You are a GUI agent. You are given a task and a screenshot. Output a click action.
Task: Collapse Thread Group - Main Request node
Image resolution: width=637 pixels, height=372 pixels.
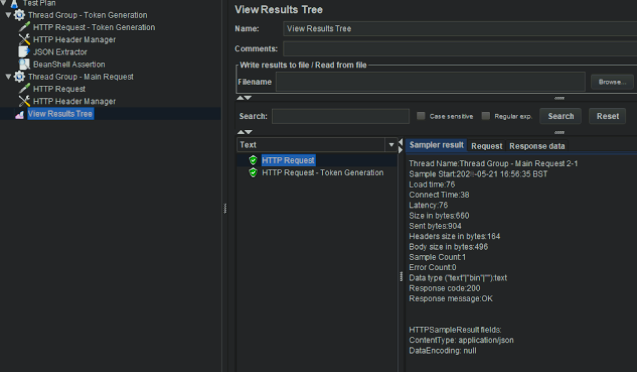pyautogui.click(x=8, y=76)
